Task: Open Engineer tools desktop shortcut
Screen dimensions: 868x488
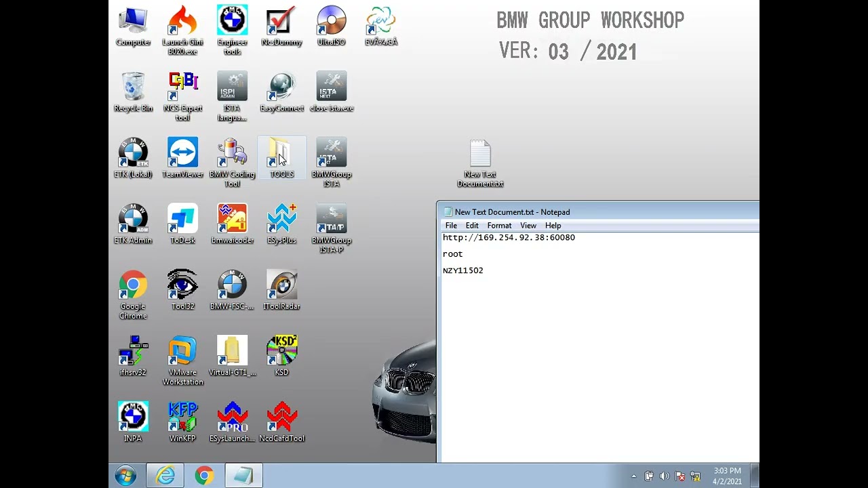Action: [232, 31]
